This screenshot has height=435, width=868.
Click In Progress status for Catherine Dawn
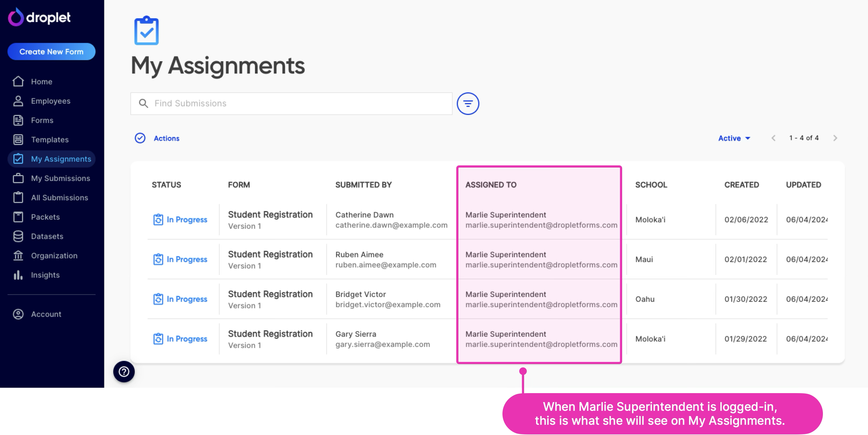click(187, 220)
